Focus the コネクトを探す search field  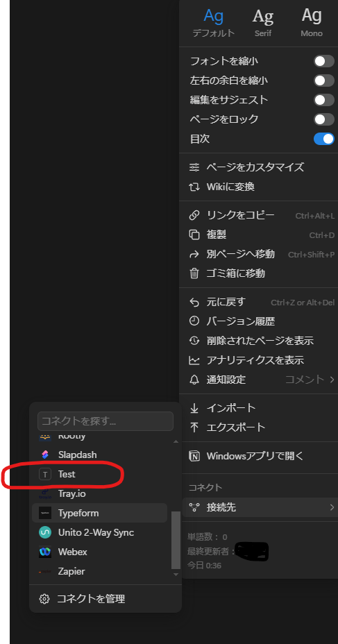click(x=105, y=421)
